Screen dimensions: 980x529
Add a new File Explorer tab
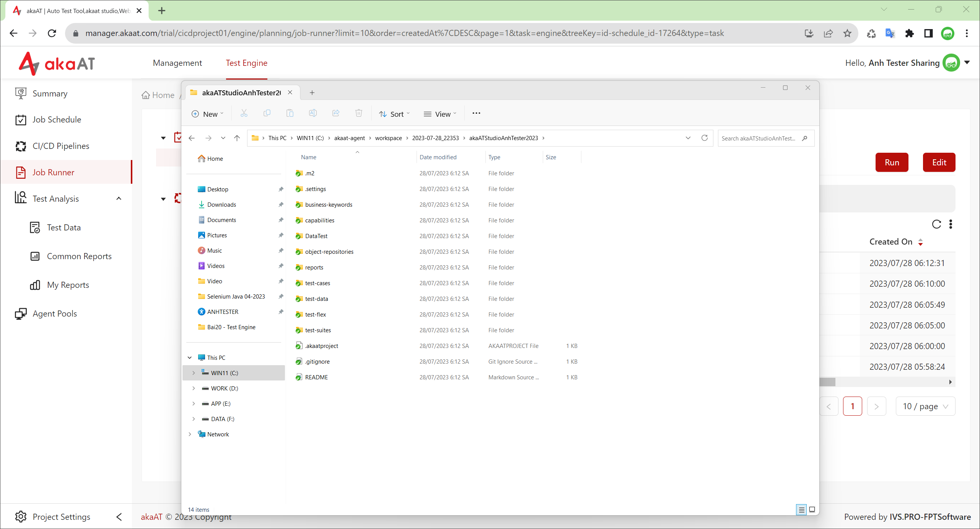click(x=312, y=93)
